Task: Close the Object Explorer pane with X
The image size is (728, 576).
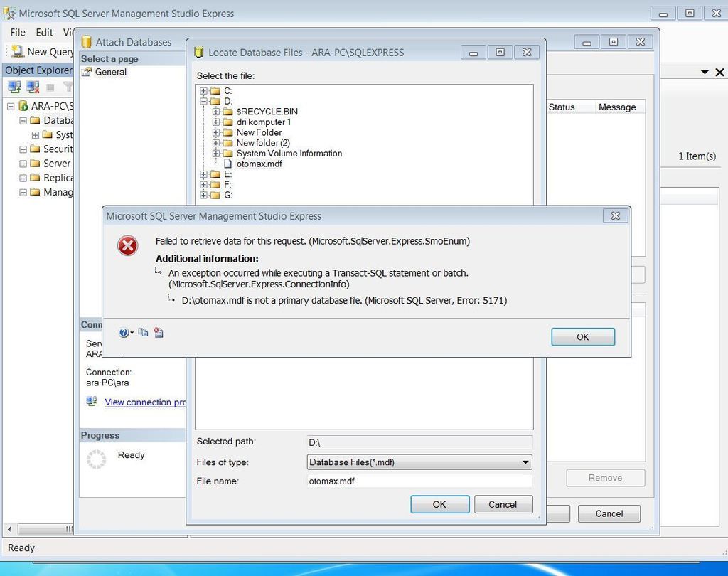Action: click(x=719, y=72)
